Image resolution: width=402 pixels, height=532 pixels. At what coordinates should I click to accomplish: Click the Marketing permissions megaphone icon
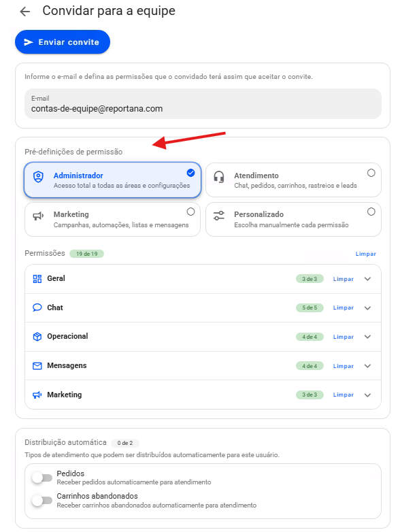(x=37, y=395)
